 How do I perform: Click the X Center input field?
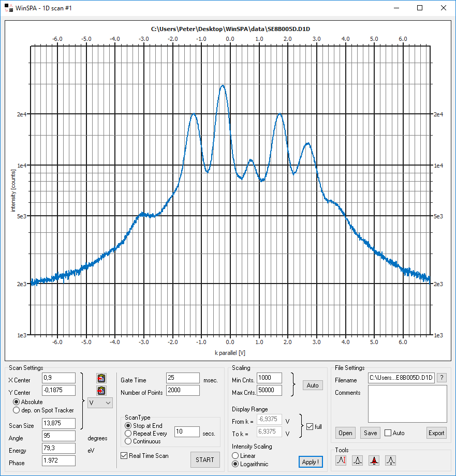58,378
